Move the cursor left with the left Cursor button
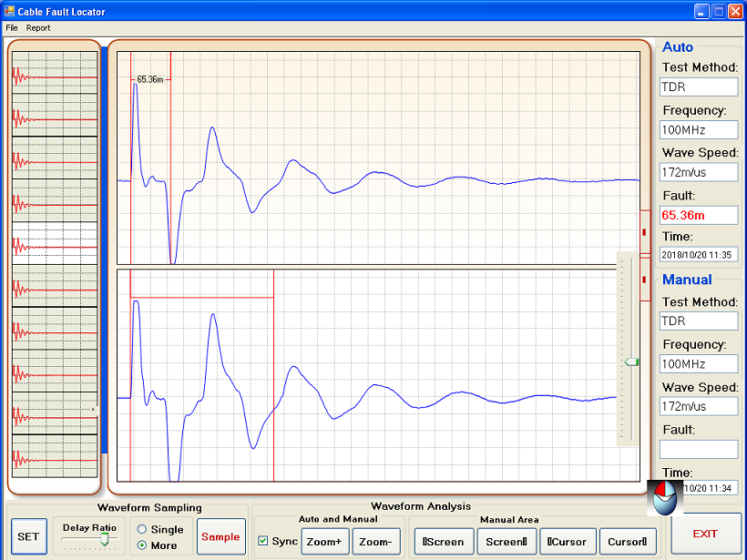This screenshot has width=747, height=560. click(568, 542)
